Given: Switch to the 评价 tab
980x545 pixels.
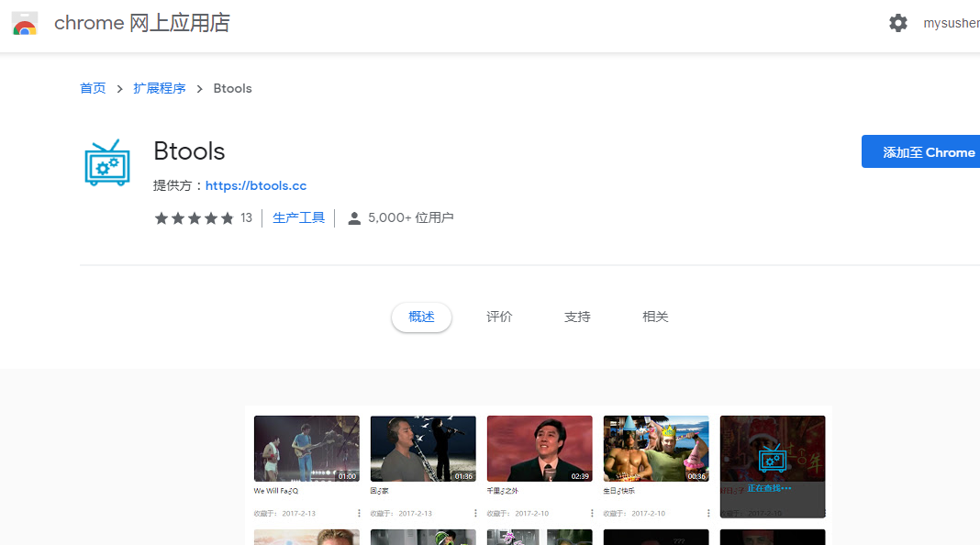Looking at the screenshot, I should tap(499, 317).
